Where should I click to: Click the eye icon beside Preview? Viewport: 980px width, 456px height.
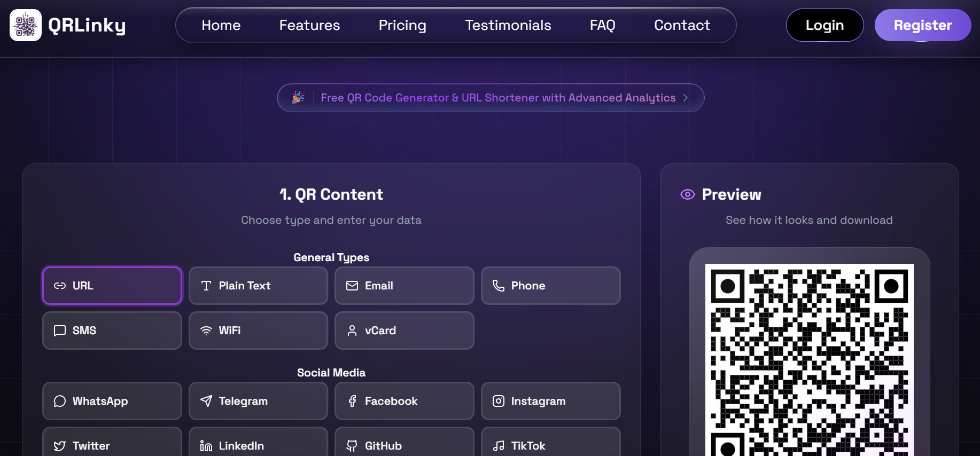[687, 194]
